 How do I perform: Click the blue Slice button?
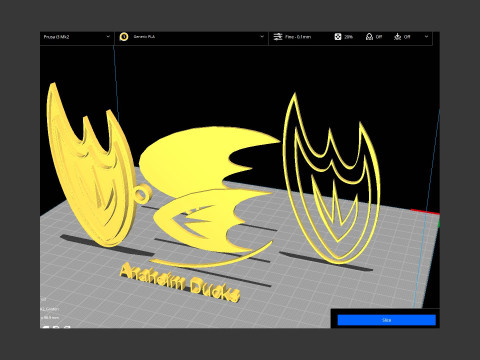[x=386, y=320]
